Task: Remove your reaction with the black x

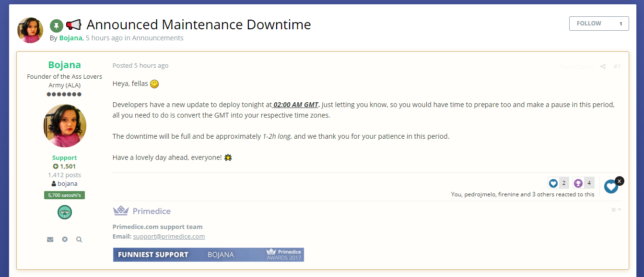Action: coord(620,181)
